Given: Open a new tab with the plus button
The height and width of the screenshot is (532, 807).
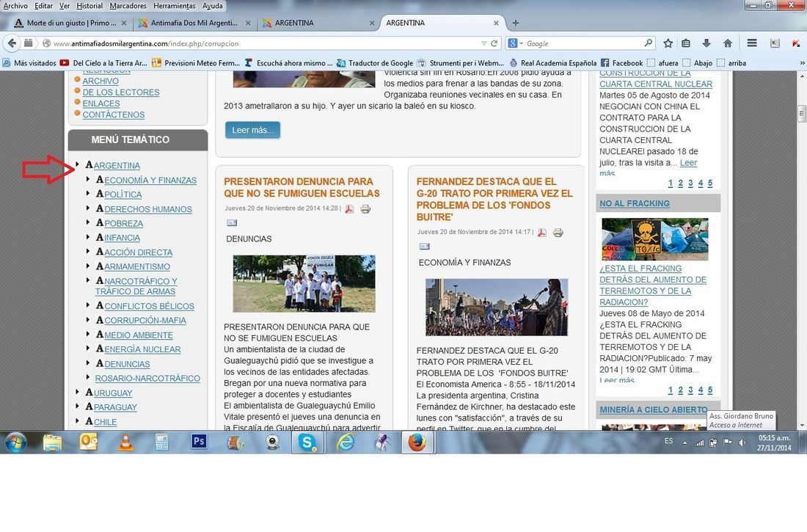Looking at the screenshot, I should [516, 23].
